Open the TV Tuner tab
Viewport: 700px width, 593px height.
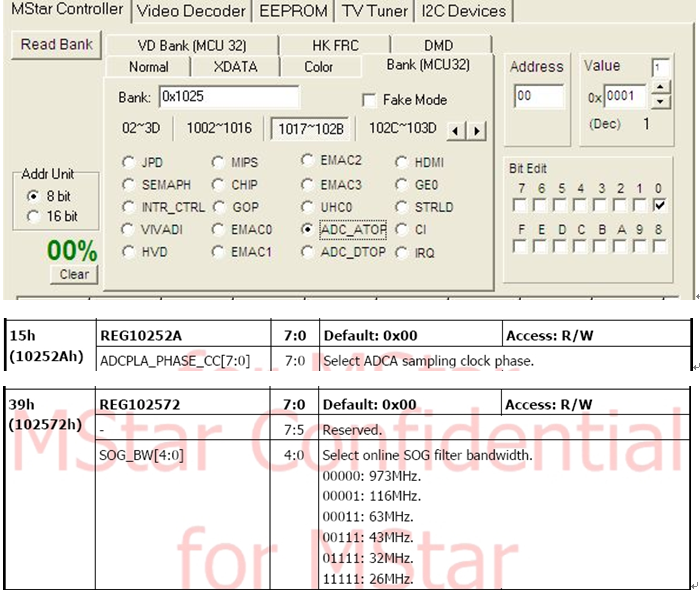click(375, 11)
